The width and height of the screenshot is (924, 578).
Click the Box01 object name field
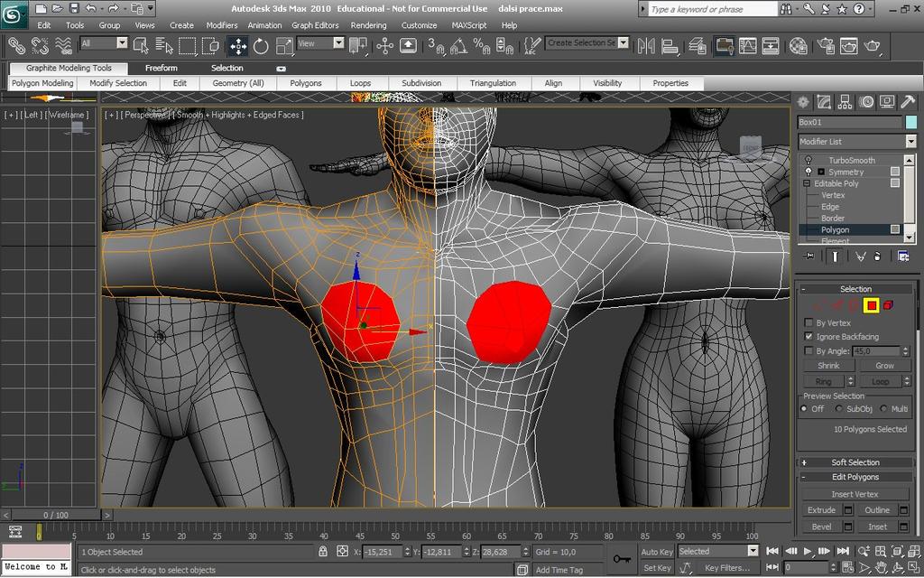(850, 122)
